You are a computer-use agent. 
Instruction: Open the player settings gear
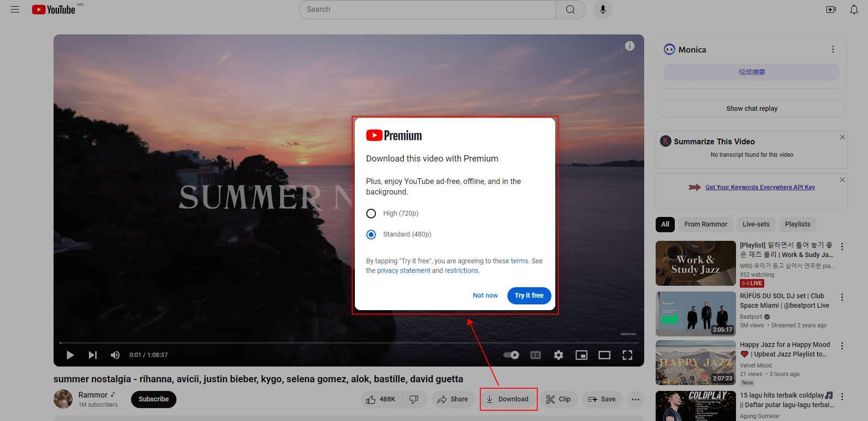coord(558,355)
